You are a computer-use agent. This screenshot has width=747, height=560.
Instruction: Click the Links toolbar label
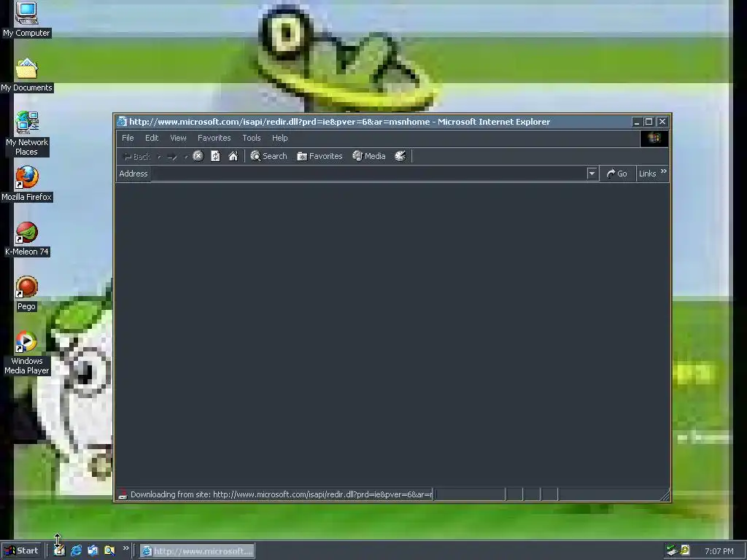pos(648,174)
